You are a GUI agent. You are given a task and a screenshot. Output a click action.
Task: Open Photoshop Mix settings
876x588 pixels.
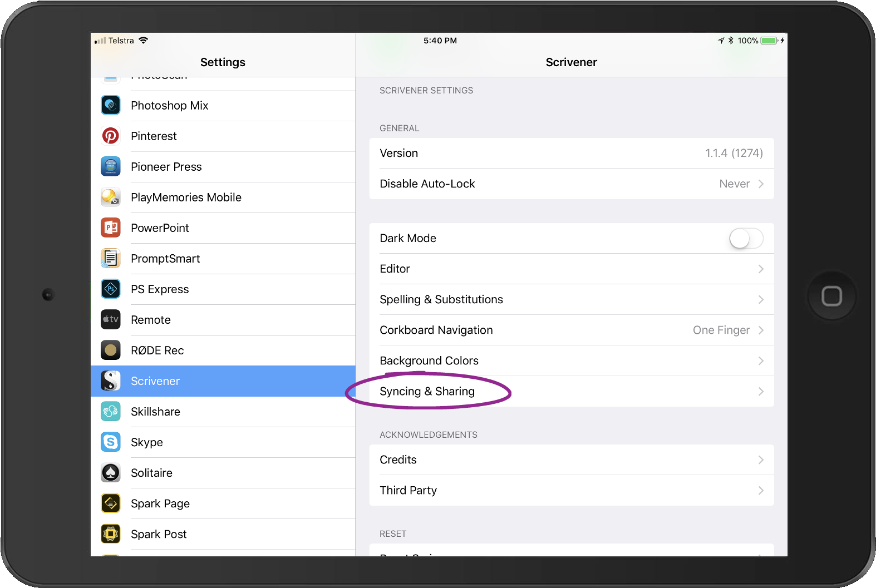(223, 106)
